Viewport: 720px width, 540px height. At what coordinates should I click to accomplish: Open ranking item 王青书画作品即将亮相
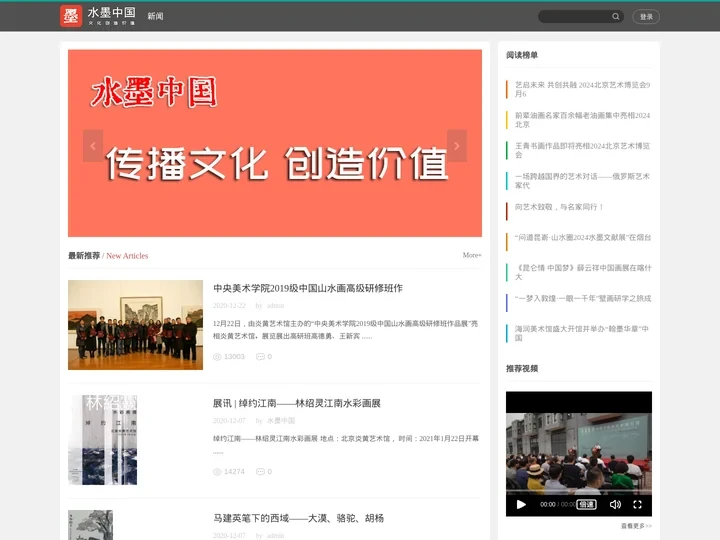point(582,150)
